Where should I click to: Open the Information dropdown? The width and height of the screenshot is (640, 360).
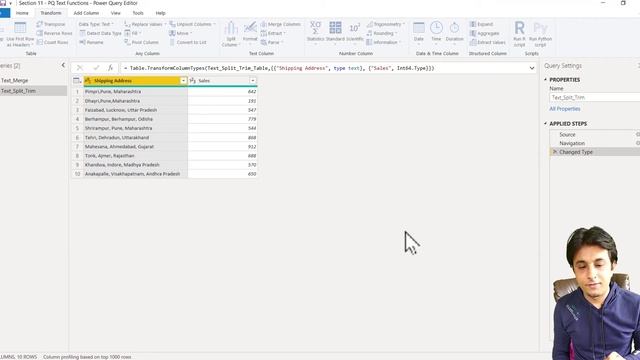point(384,42)
